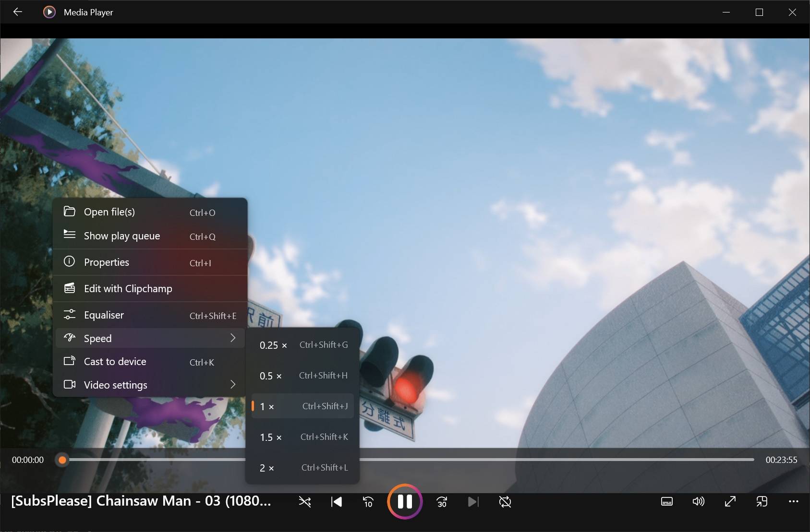Open subtitles and captions options

pos(667,502)
